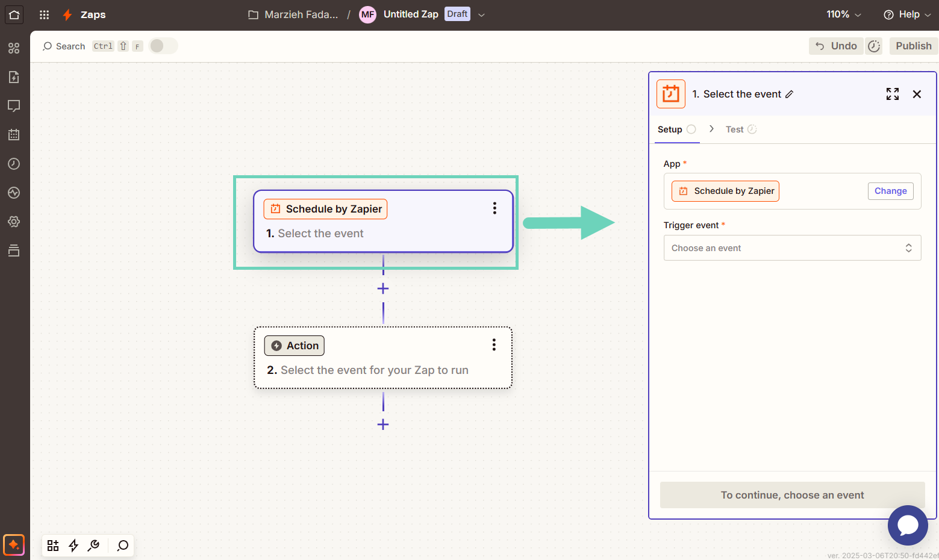Select the Schedule by Zapier trigger step
Image resolution: width=939 pixels, height=560 pixels.
383,222
